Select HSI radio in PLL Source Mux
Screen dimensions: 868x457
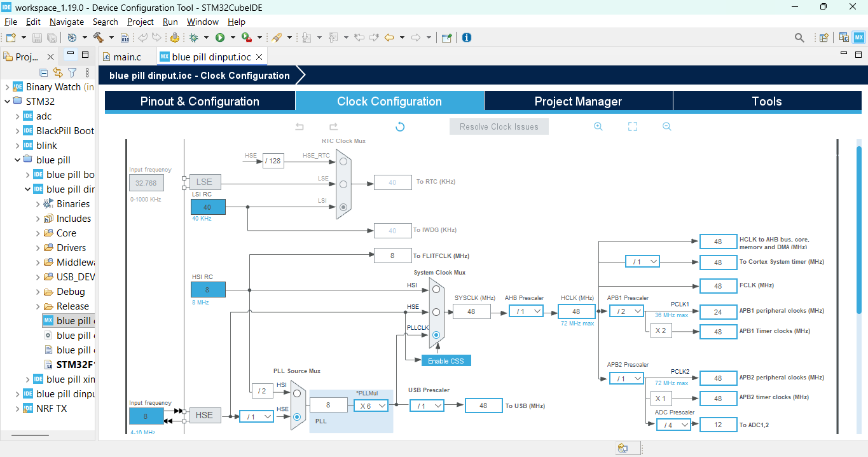click(296, 393)
